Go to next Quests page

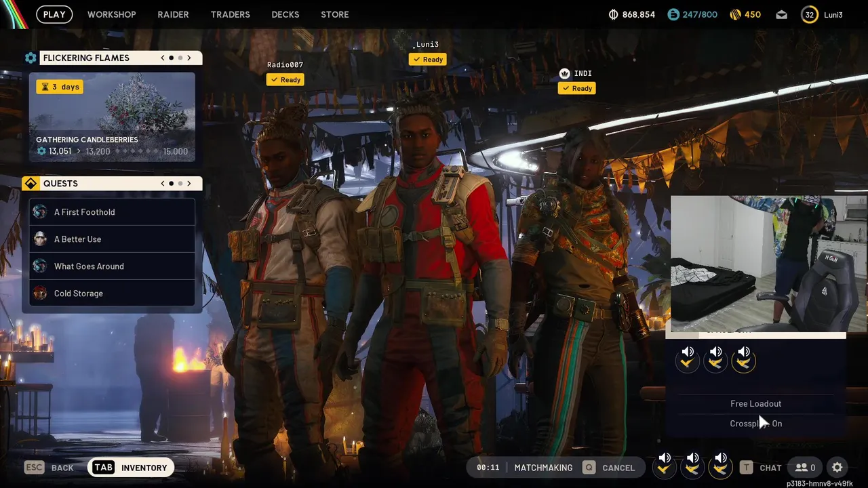tap(189, 183)
